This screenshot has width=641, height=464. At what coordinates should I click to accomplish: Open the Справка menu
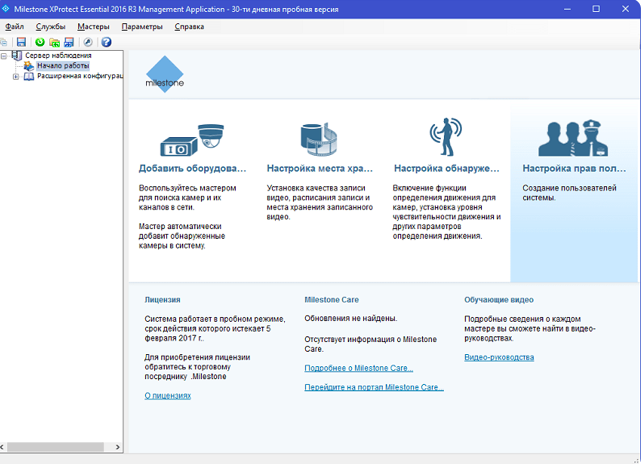pos(189,27)
